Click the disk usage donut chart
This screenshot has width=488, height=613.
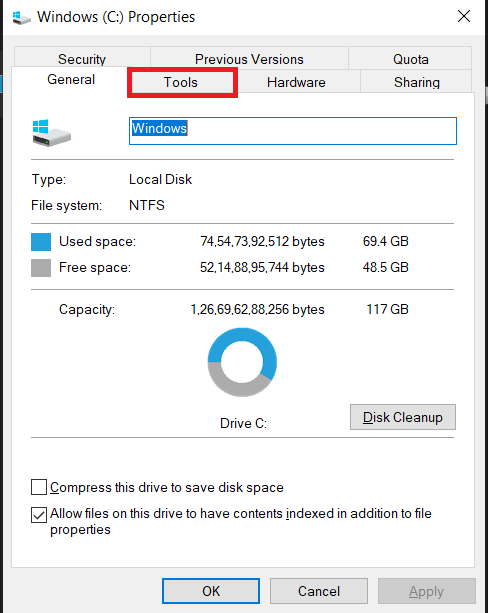[x=242, y=362]
